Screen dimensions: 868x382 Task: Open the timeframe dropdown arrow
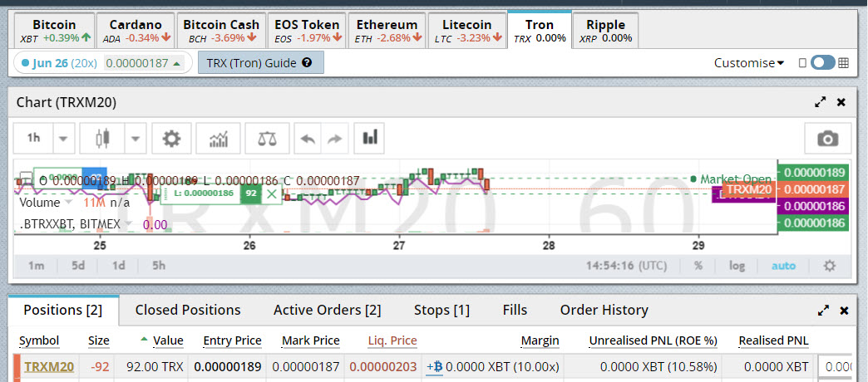pos(64,138)
